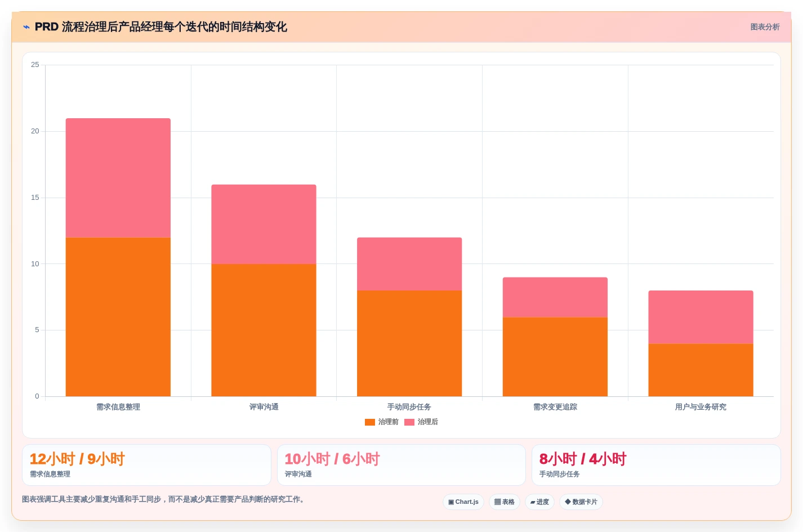This screenshot has height=532, width=803.
Task: Click the footnote text starting 图表强调工具
Action: coord(164,499)
